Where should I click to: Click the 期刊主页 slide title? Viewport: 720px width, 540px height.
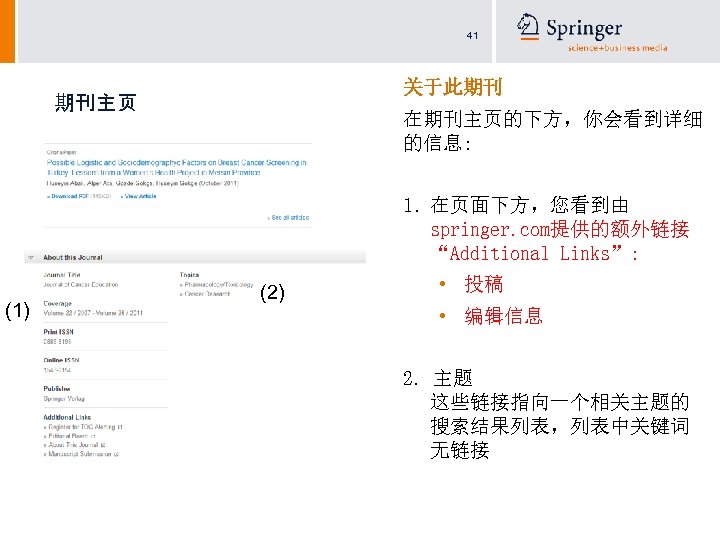pos(96,102)
